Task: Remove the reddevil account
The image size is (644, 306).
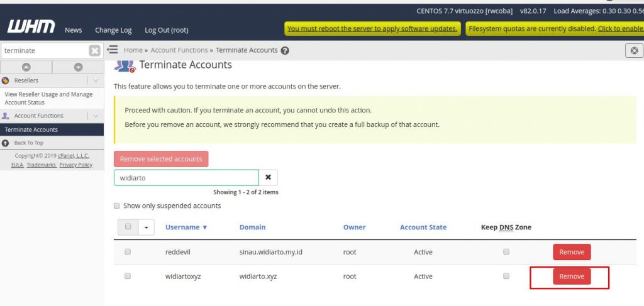Action: tap(572, 252)
